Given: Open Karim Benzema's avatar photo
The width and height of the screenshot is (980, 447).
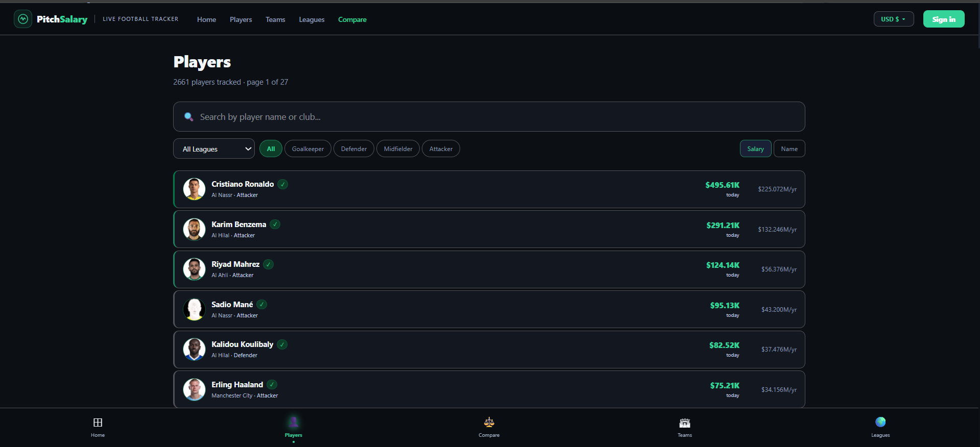Looking at the screenshot, I should pyautogui.click(x=194, y=229).
